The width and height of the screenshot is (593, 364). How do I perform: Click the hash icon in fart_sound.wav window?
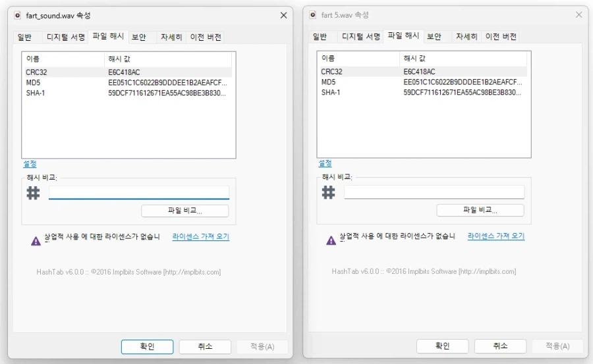[34, 193]
